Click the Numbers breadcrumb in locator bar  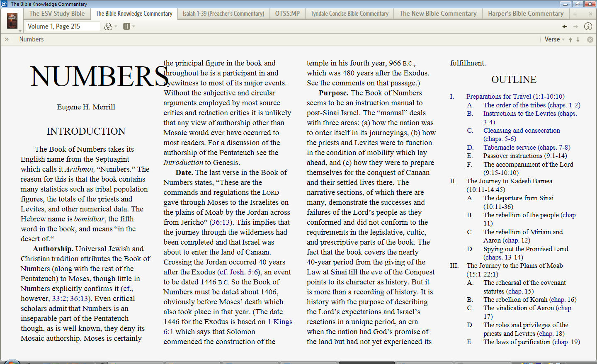pyautogui.click(x=32, y=39)
